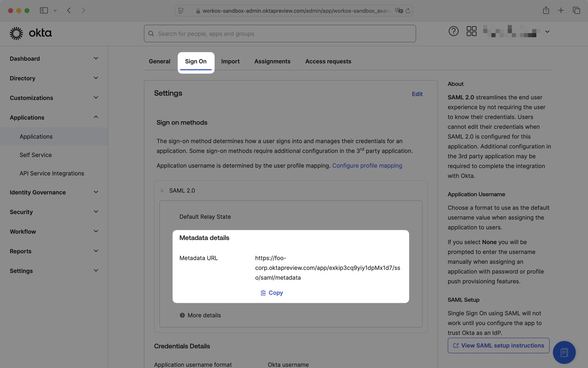
Task: Open Self Service in sidebar
Action: 36,155
